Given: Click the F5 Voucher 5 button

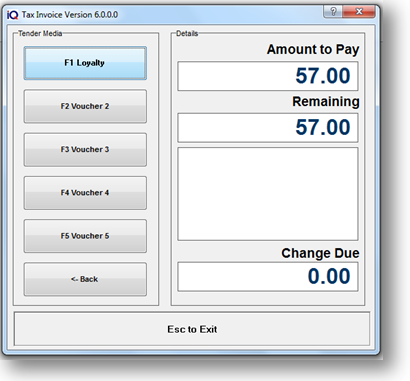Looking at the screenshot, I should tap(85, 236).
